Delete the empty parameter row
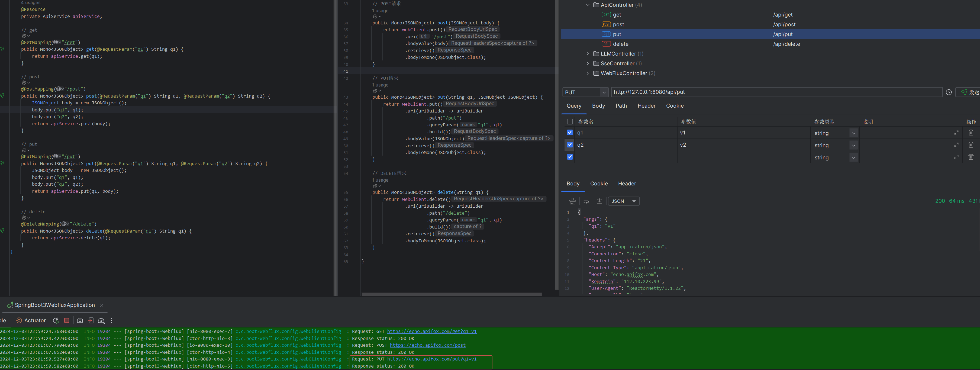 click(971, 157)
